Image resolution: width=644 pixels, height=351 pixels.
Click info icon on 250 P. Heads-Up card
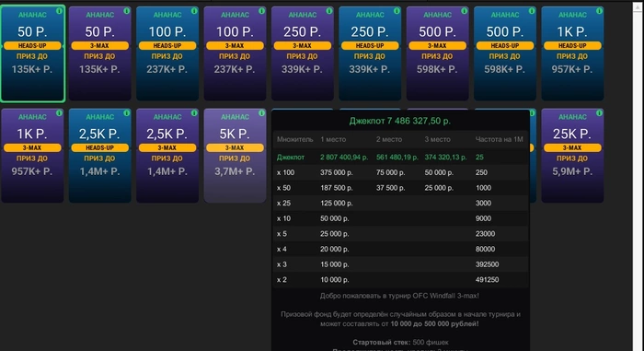point(397,11)
